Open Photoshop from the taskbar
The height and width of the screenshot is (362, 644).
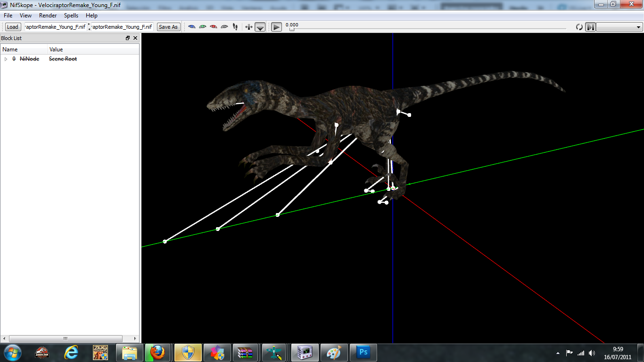coord(363,352)
